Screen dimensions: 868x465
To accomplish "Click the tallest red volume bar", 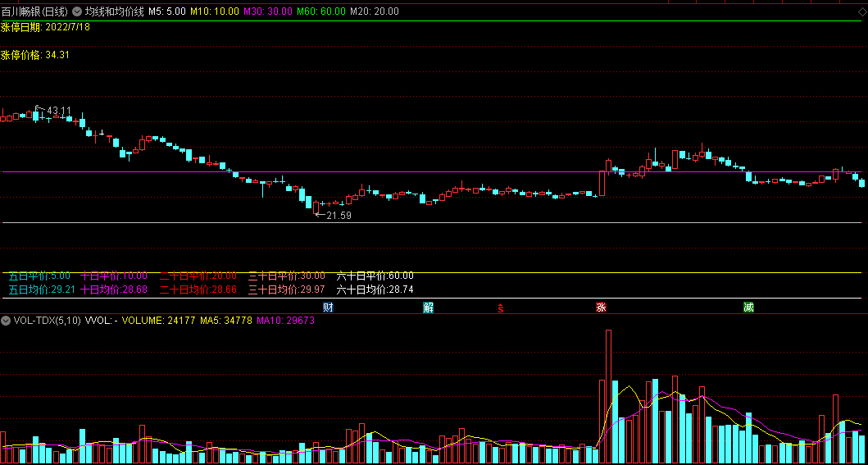I will pos(608,396).
